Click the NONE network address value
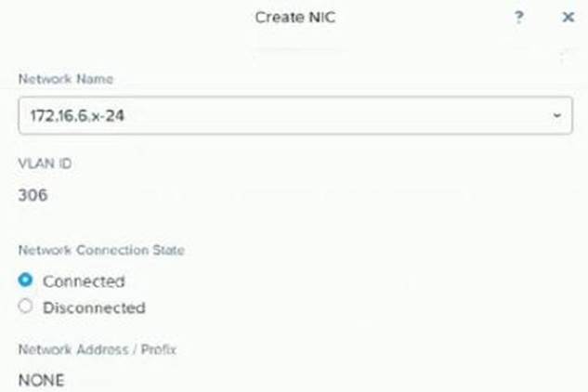The height and width of the screenshot is (392, 588). point(41,381)
